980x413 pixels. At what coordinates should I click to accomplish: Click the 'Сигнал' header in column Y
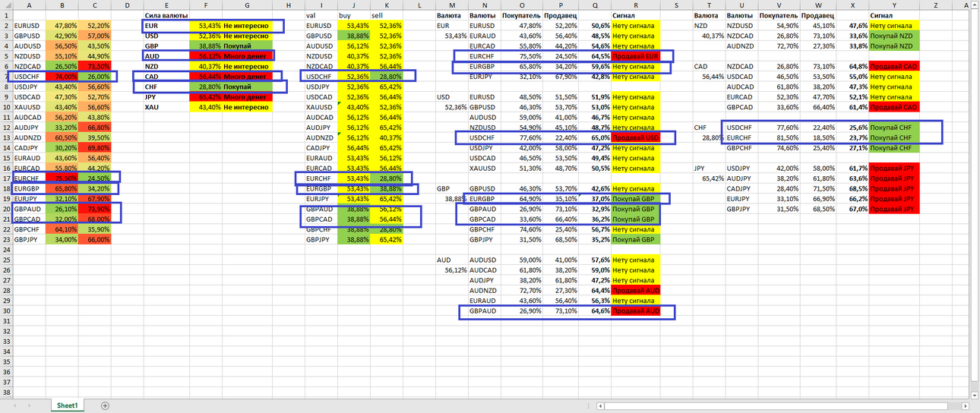[894, 15]
